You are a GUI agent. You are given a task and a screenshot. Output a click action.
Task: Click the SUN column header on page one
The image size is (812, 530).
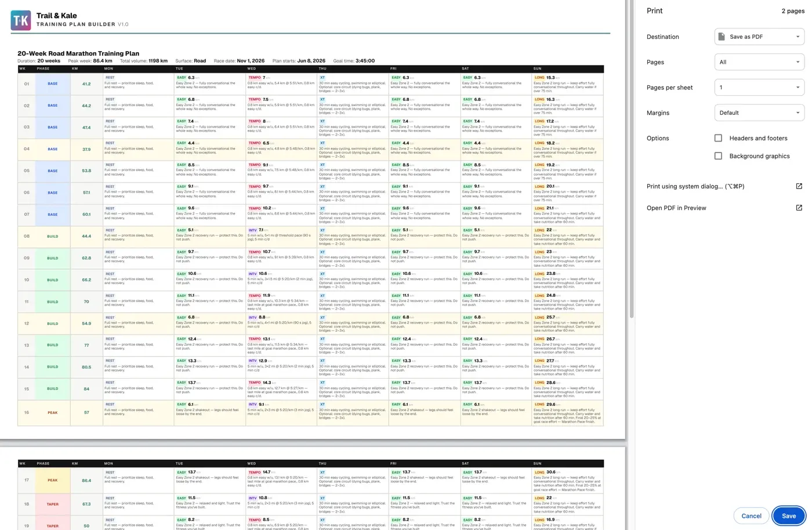(538, 68)
